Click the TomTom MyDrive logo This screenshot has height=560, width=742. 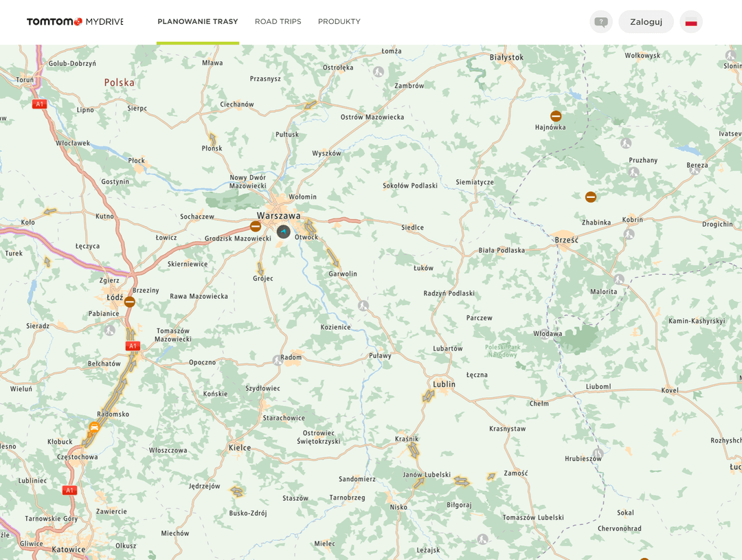(74, 21)
